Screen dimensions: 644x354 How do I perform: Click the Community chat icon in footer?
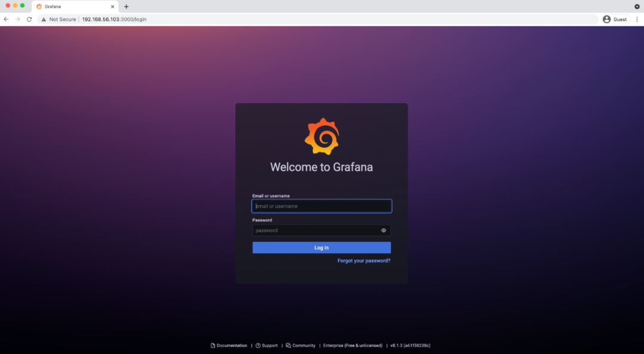(x=289, y=346)
